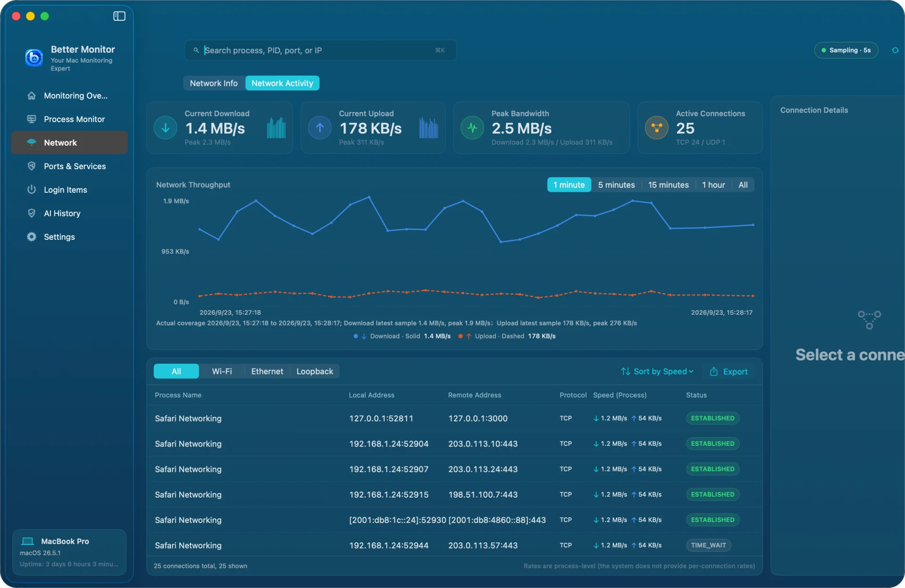905x588 pixels.
Task: Click the Export button
Action: (x=729, y=372)
